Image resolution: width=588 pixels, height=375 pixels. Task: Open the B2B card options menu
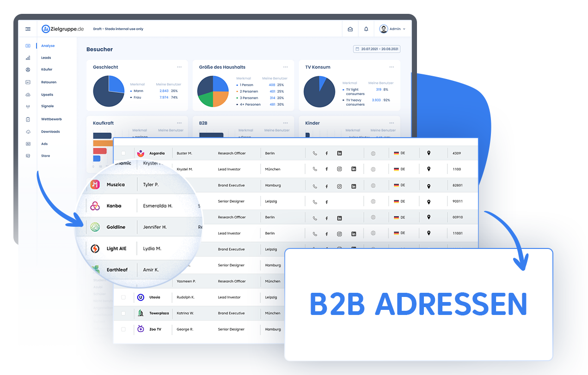point(286,123)
